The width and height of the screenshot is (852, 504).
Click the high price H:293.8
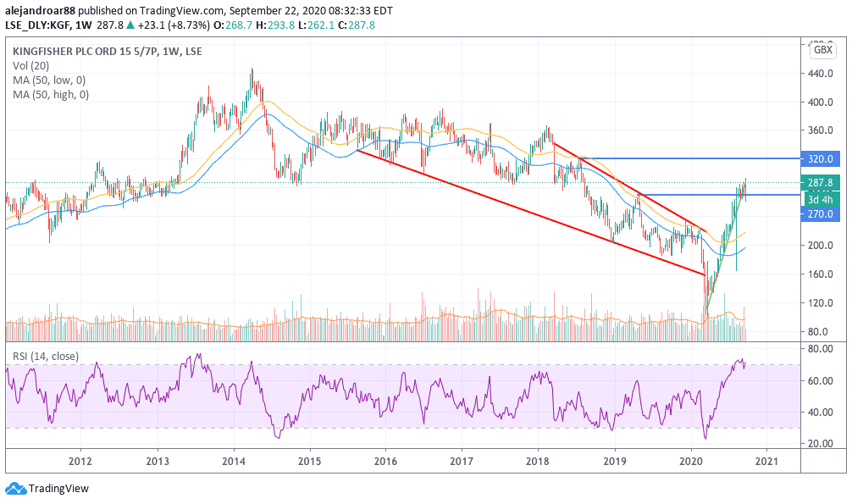coord(275,25)
